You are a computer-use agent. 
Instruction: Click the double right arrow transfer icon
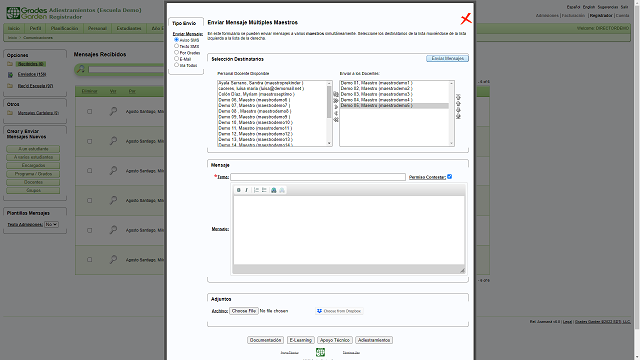pos(336,101)
